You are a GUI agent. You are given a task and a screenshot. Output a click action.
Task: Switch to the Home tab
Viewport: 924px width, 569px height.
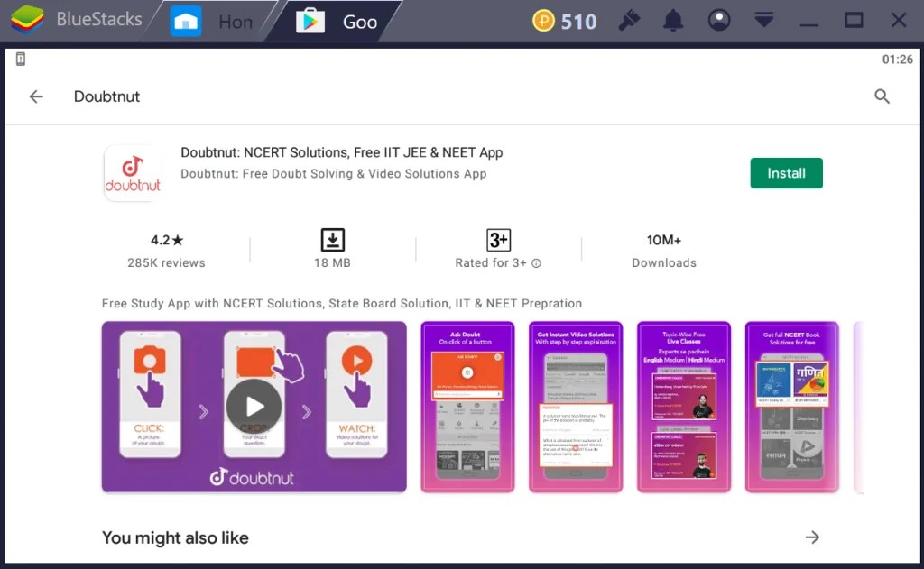click(x=212, y=22)
